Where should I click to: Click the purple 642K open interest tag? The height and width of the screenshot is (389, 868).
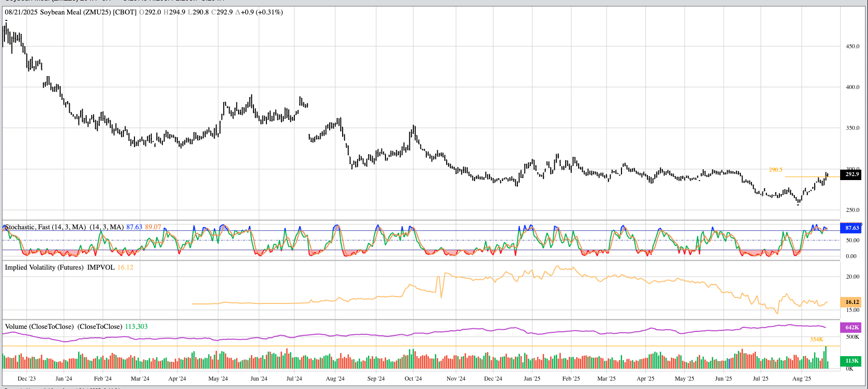coord(851,327)
